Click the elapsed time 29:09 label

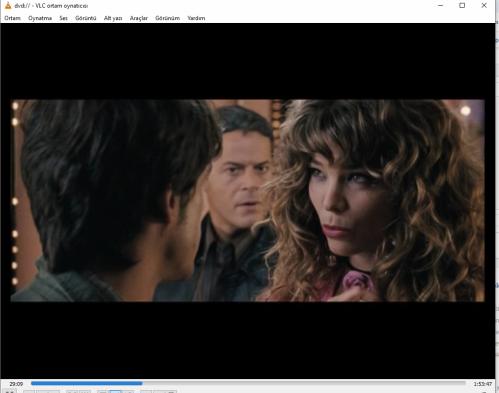(x=16, y=384)
